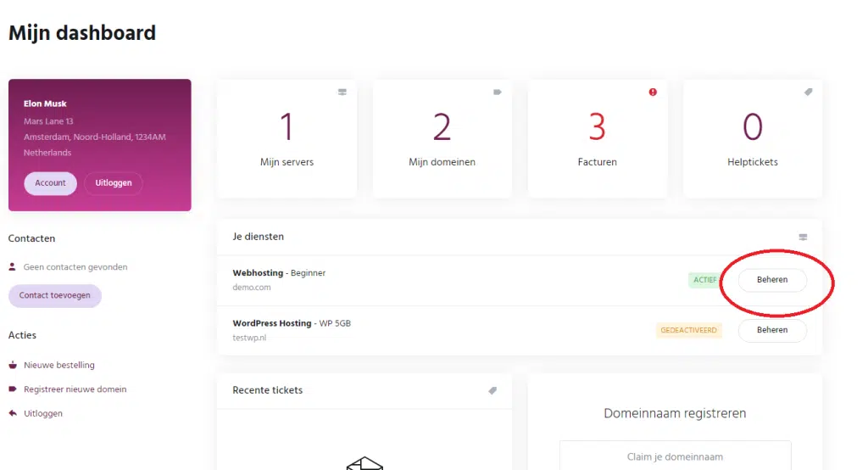
Task: Click server icon in Je diensten header
Action: point(803,237)
